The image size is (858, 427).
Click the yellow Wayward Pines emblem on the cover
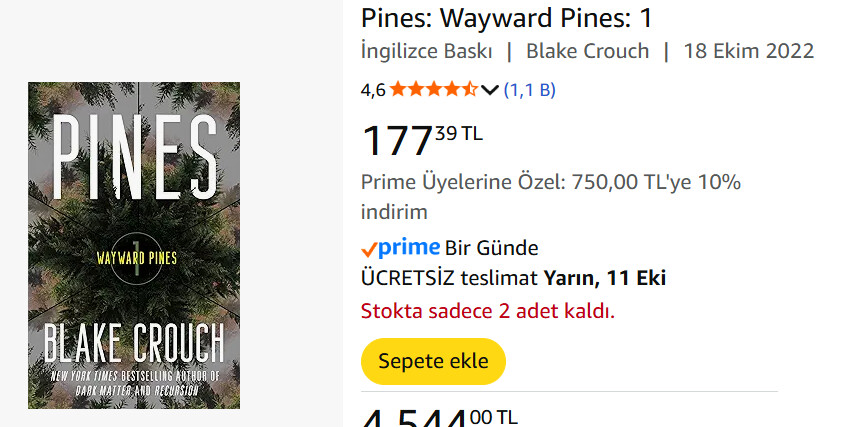pyautogui.click(x=137, y=258)
